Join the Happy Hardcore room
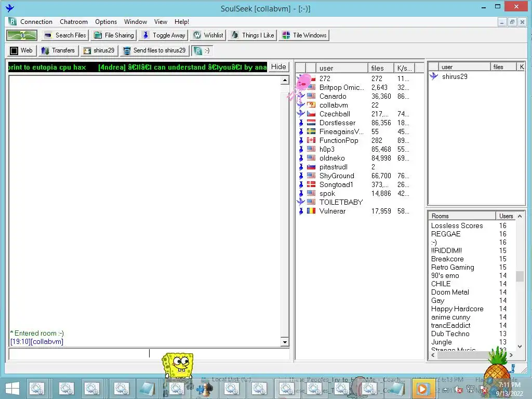Image resolution: width=532 pixels, height=399 pixels. (x=457, y=309)
